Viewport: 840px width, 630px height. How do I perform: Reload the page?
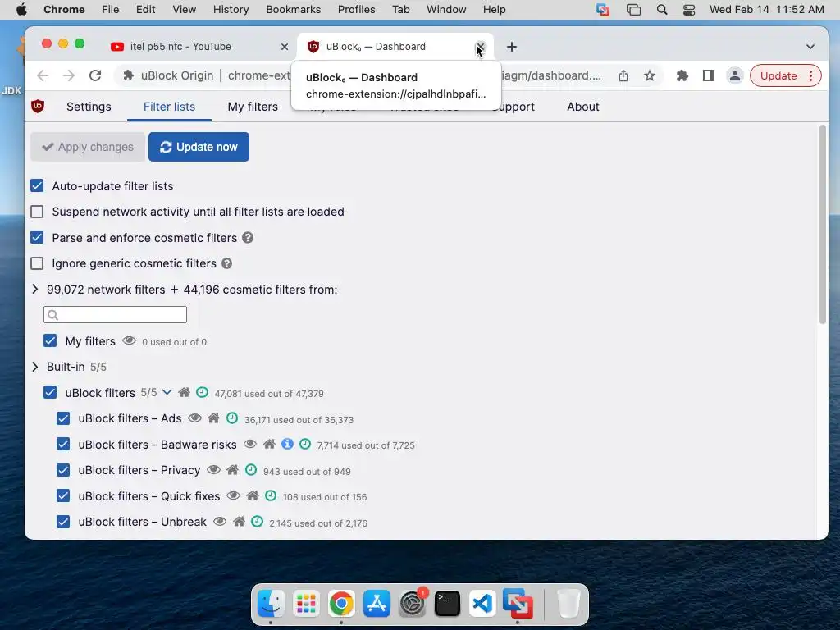click(95, 75)
